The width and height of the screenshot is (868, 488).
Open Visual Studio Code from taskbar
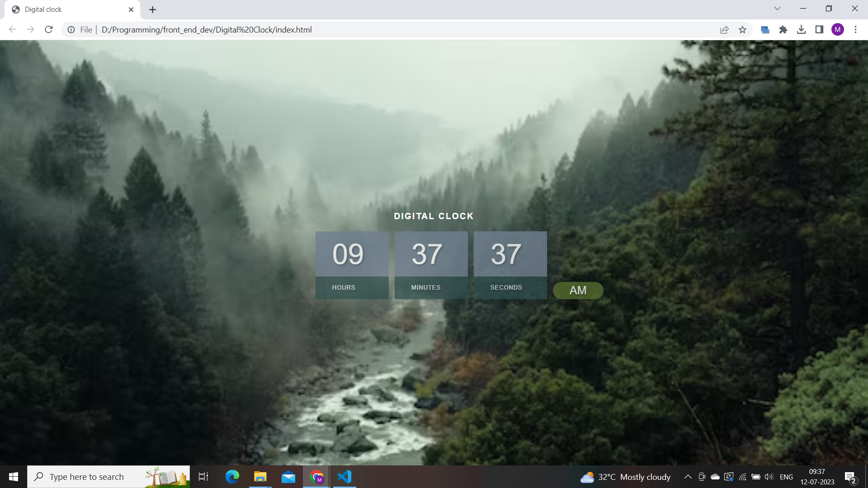[x=344, y=477]
